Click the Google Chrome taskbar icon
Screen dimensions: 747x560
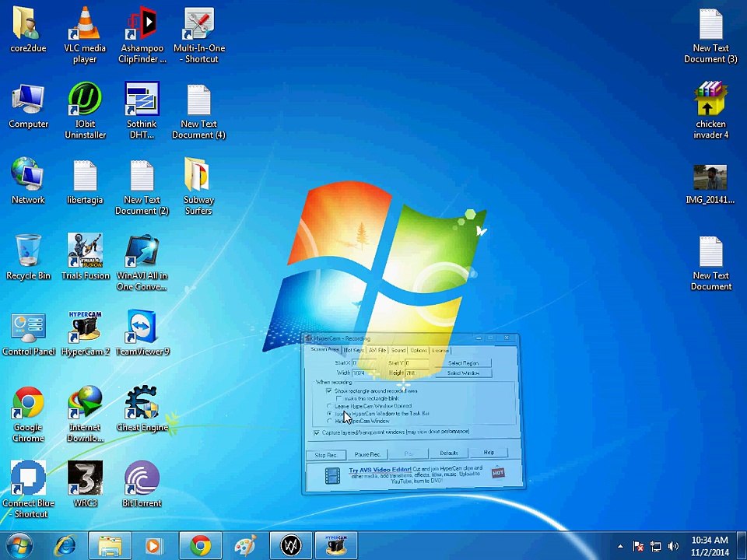[x=201, y=546]
